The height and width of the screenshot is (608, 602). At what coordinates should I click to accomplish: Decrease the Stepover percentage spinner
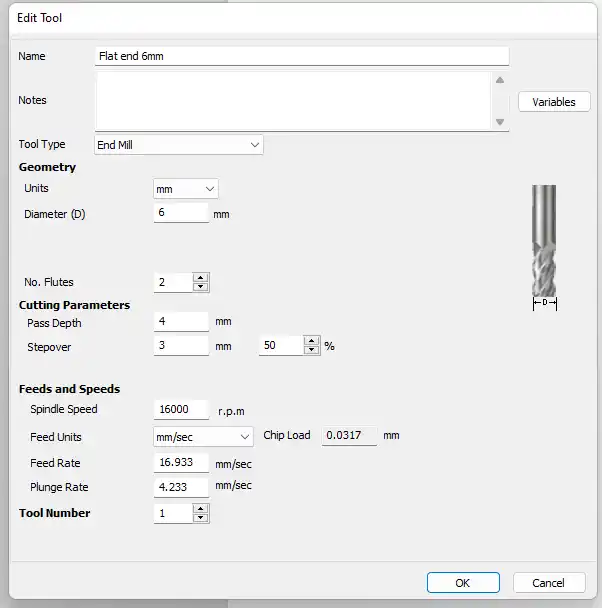[x=312, y=350]
